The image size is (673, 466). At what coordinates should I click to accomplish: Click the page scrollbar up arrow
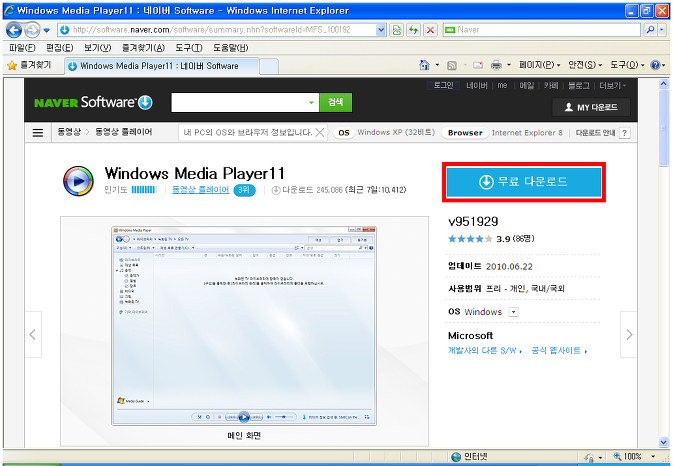point(664,84)
